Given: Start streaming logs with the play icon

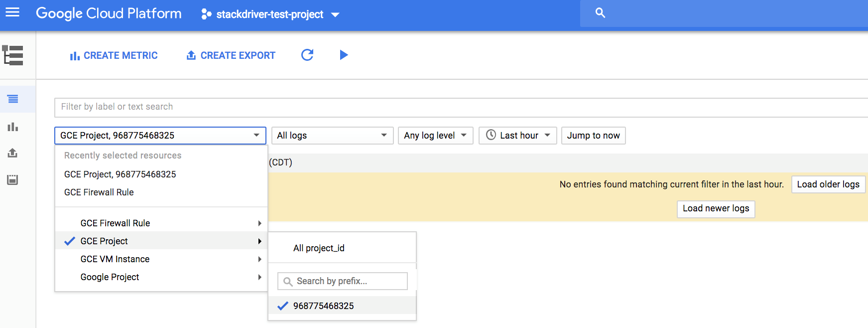Looking at the screenshot, I should click(x=344, y=55).
